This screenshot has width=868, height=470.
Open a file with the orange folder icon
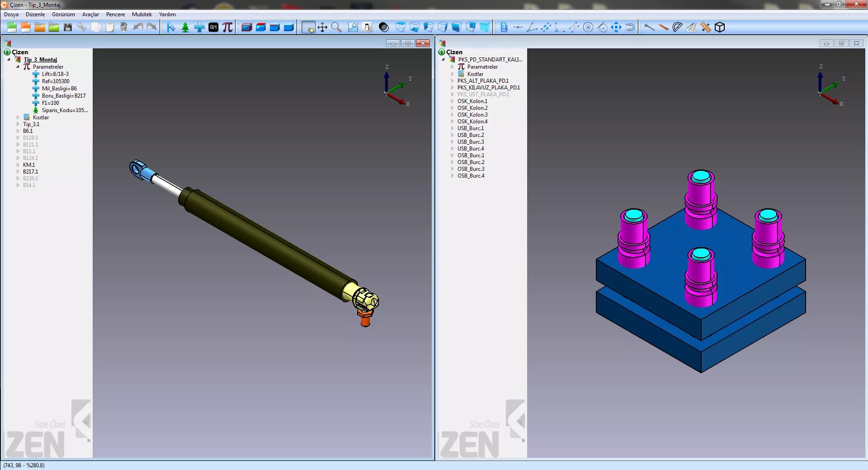tap(40, 27)
